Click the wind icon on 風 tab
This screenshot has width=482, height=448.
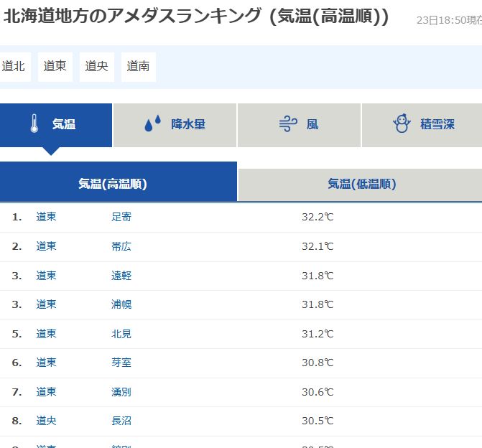288,123
